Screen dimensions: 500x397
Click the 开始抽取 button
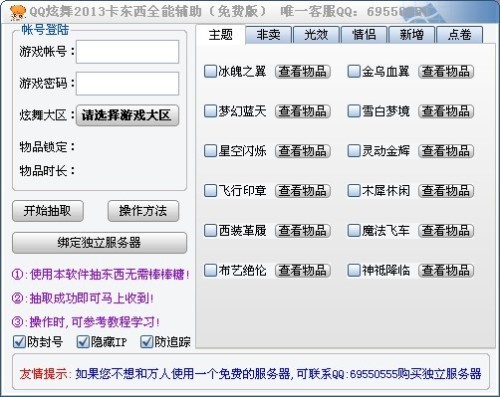coord(48,211)
